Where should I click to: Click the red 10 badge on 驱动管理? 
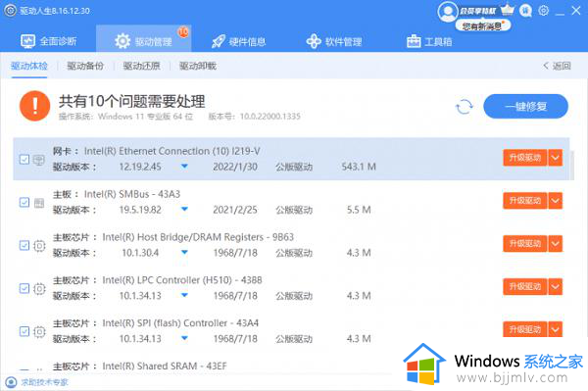pyautogui.click(x=183, y=32)
